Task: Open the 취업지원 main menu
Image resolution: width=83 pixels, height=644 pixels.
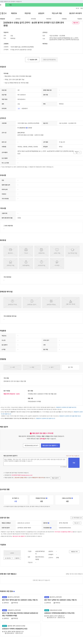Action: coord(27,13)
